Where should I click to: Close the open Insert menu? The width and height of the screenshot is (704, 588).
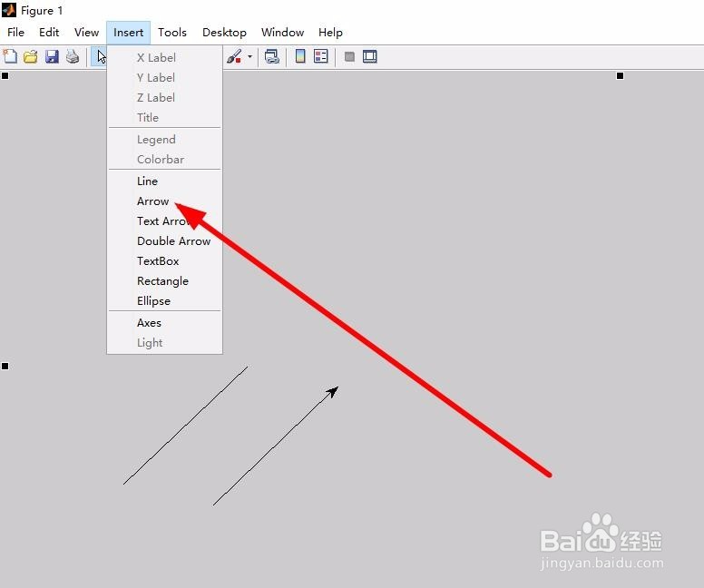[129, 33]
